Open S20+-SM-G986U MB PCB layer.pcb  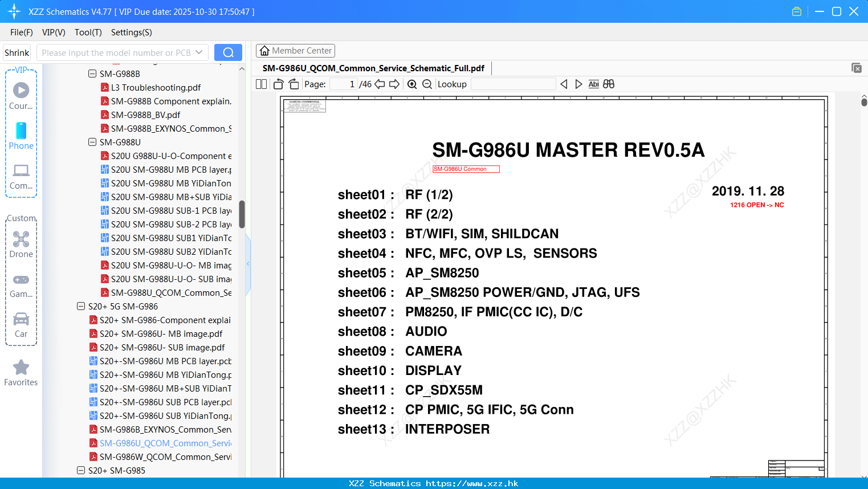pos(160,361)
